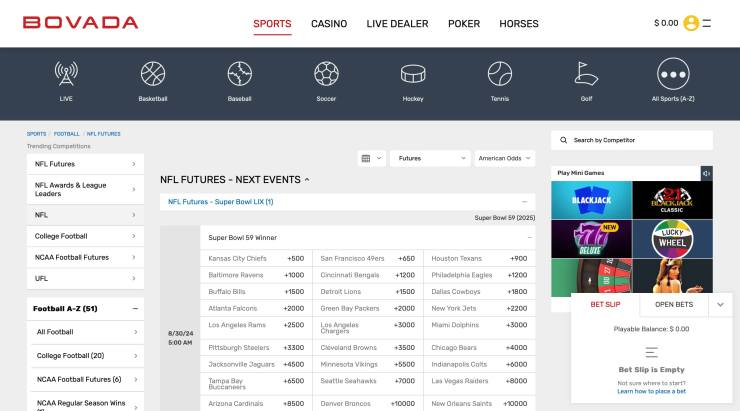
Task: Open NFL Futures in Trending Competitions
Action: (x=85, y=164)
